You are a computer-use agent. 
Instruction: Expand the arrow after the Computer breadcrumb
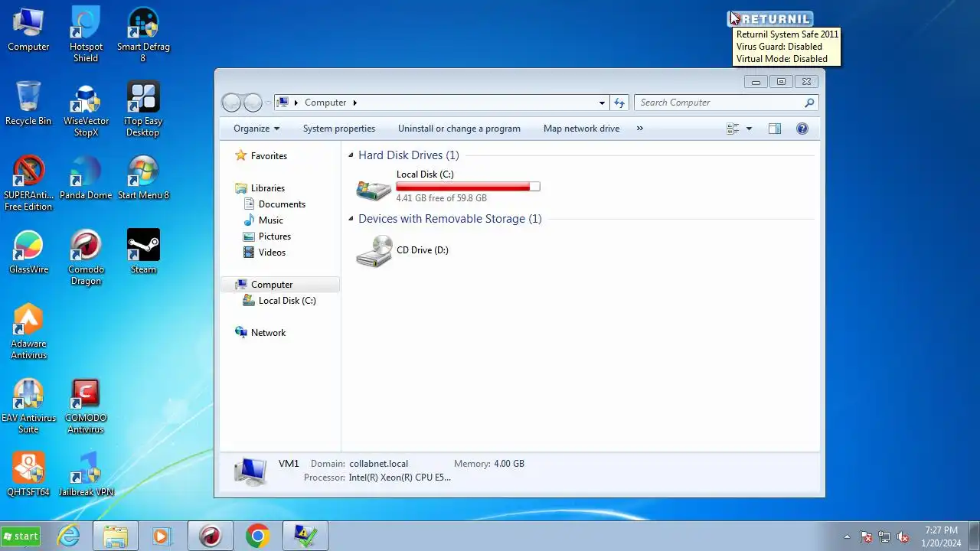(355, 103)
